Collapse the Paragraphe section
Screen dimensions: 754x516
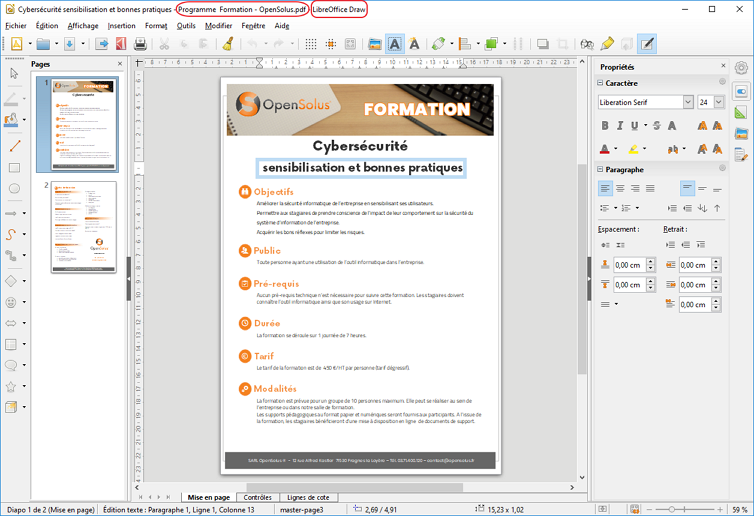(x=600, y=169)
